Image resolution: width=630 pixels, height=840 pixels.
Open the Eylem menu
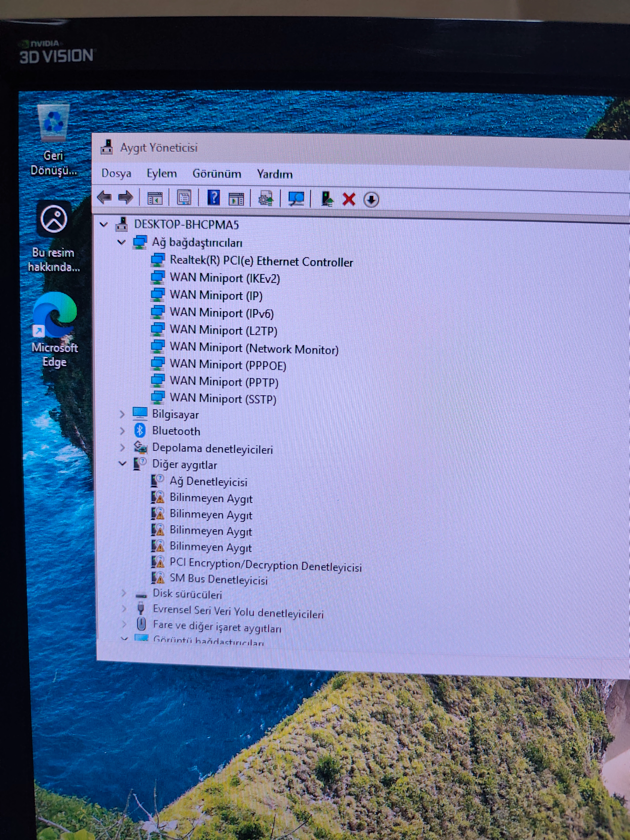coord(161,173)
